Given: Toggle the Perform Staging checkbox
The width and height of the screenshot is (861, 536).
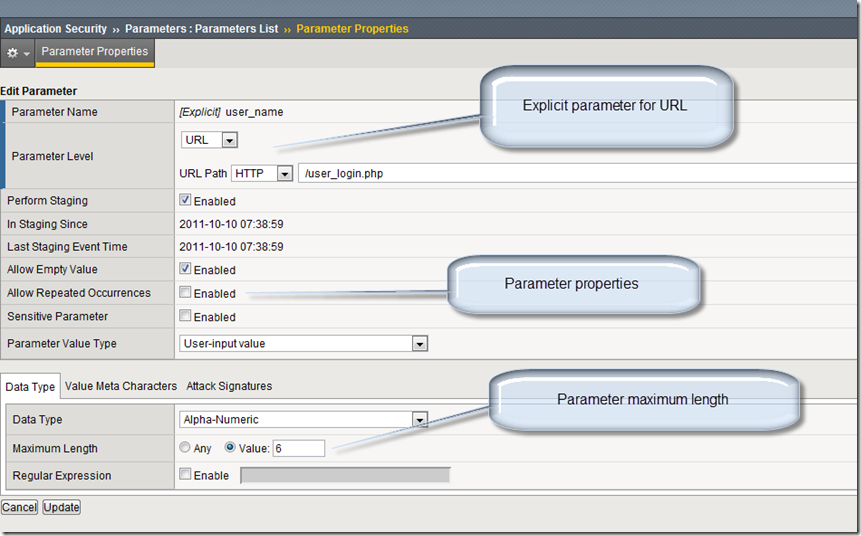Looking at the screenshot, I should [185, 201].
